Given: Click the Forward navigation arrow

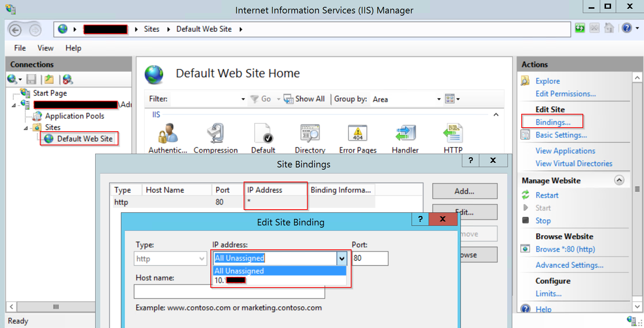Looking at the screenshot, I should pyautogui.click(x=35, y=30).
